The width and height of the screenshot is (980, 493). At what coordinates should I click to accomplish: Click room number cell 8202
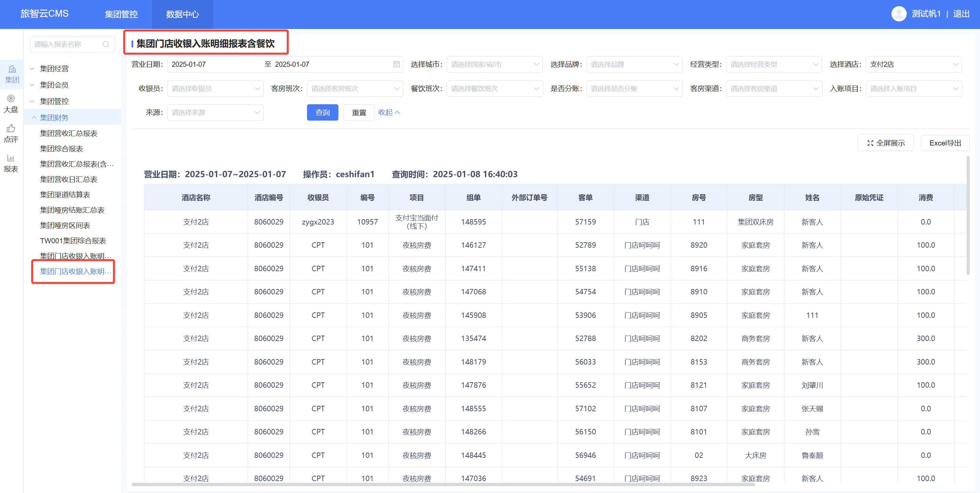click(x=699, y=339)
